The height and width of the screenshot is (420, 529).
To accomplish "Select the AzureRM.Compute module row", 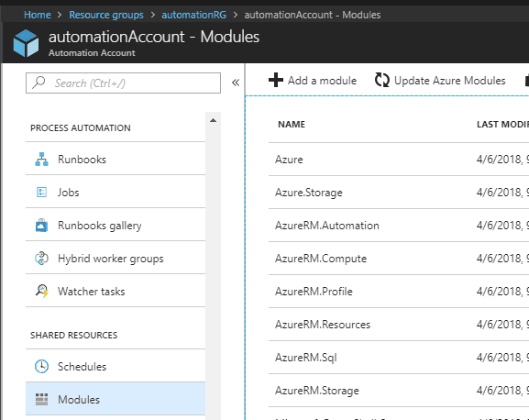I will coord(399,259).
